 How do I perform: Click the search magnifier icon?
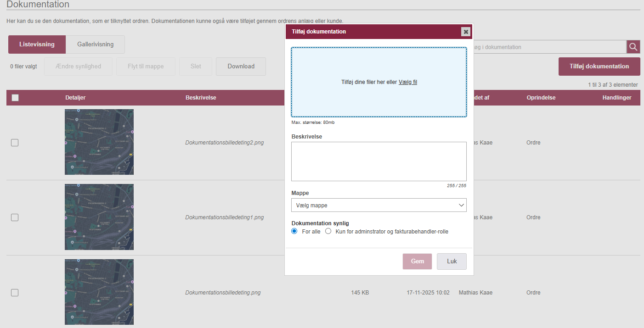[x=633, y=47]
